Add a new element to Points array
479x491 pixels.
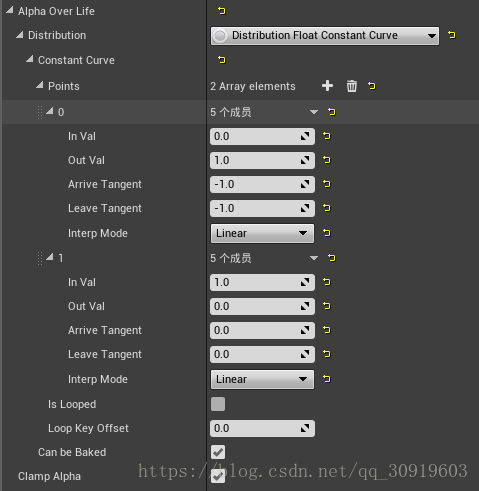point(327,86)
